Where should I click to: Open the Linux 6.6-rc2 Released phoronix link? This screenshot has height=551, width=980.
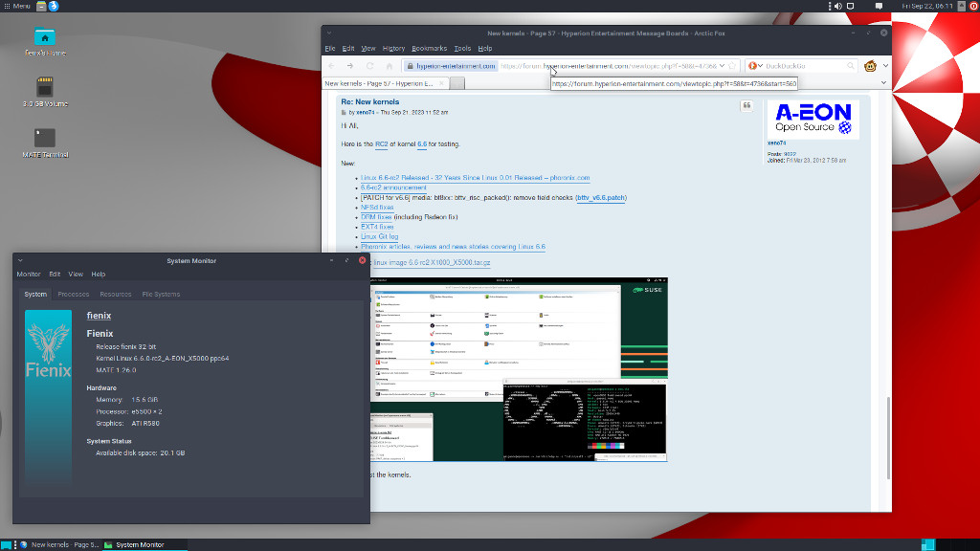coord(475,178)
